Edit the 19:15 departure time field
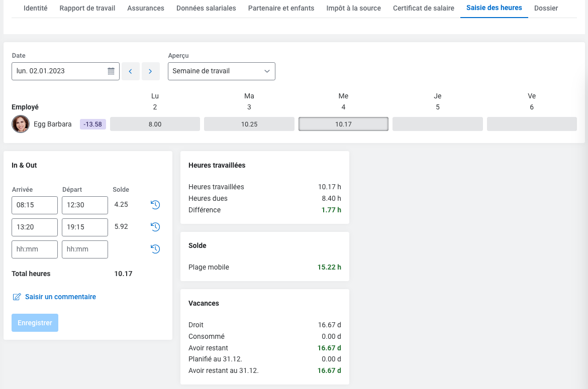588x389 pixels. pos(84,227)
